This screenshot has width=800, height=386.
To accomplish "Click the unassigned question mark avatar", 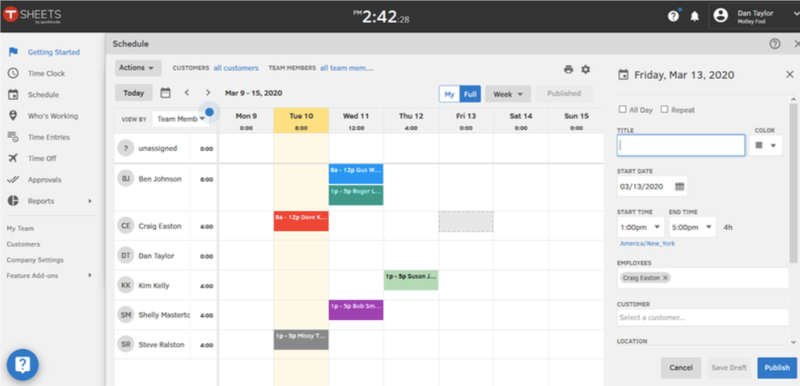I will [x=126, y=148].
